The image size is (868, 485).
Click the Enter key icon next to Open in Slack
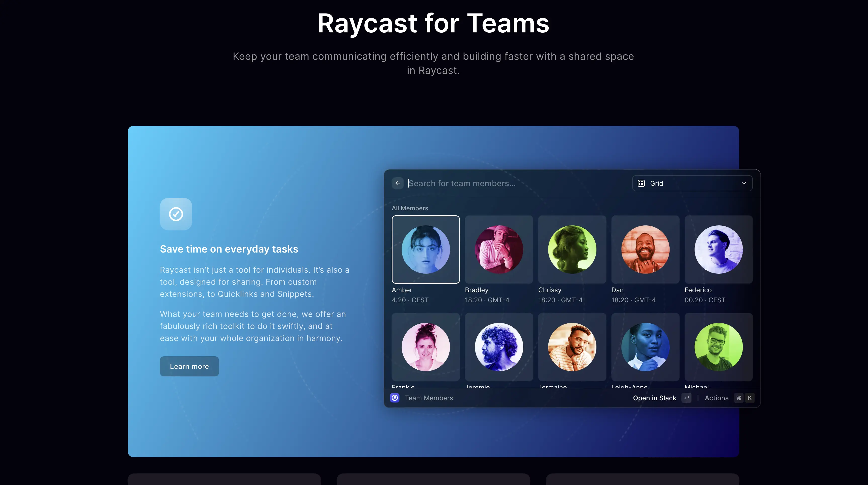pyautogui.click(x=687, y=398)
